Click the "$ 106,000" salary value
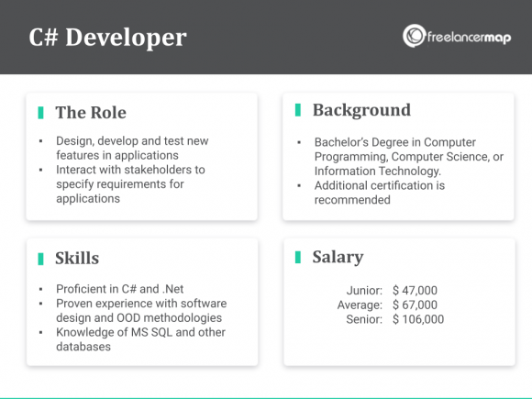 point(418,319)
